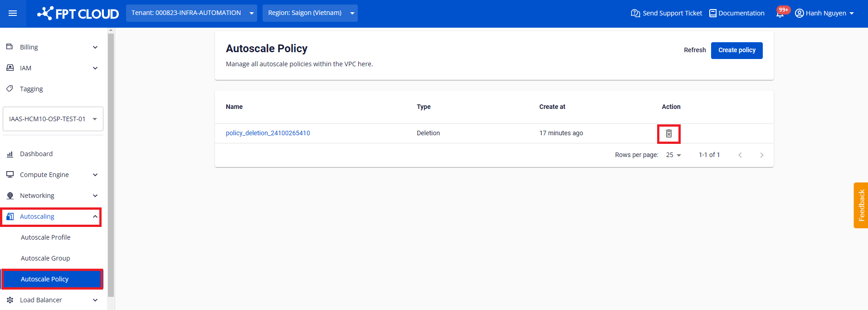Click the Send Support Ticket icon

point(635,13)
